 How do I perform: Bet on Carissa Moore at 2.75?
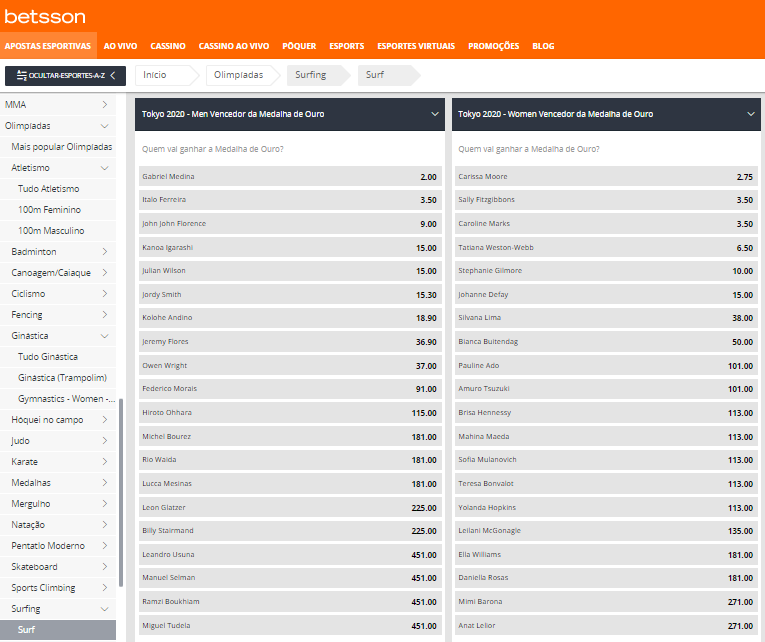point(606,177)
